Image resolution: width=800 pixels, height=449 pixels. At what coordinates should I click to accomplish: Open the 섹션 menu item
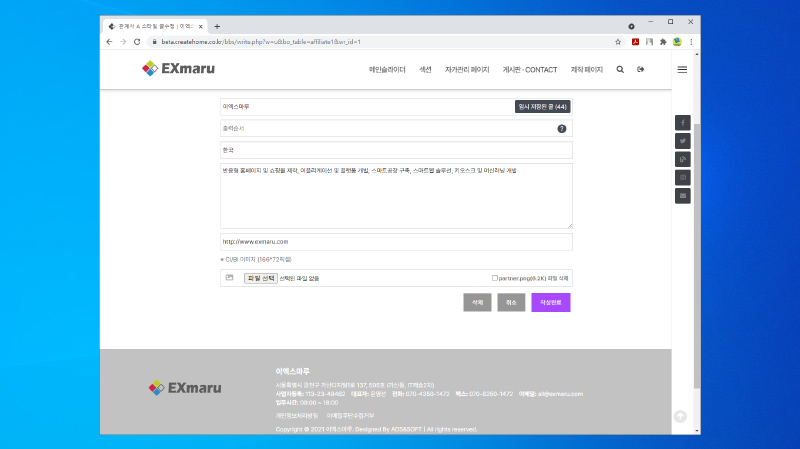425,69
